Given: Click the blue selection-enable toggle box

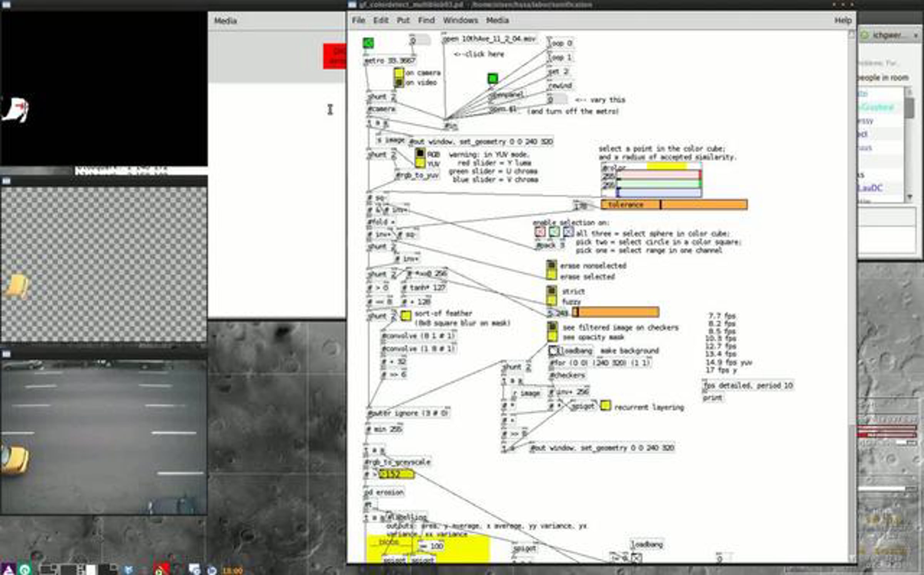Looking at the screenshot, I should 568,232.
